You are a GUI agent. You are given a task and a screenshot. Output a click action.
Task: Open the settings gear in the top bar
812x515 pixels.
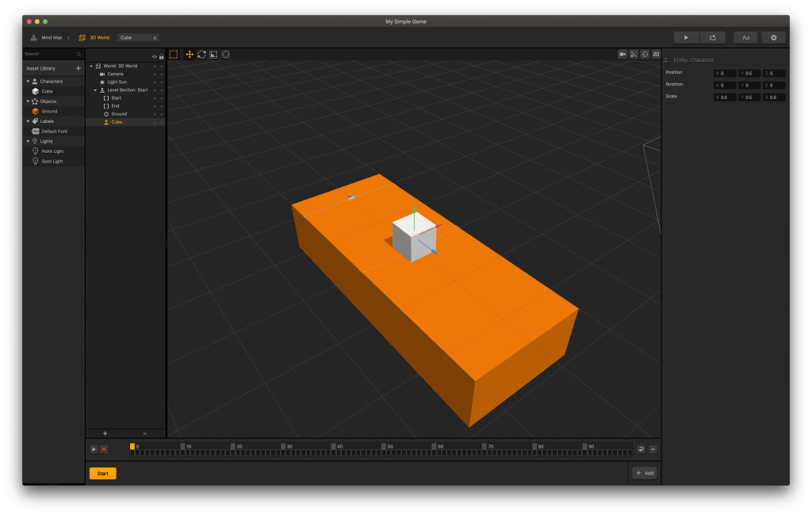pyautogui.click(x=773, y=37)
